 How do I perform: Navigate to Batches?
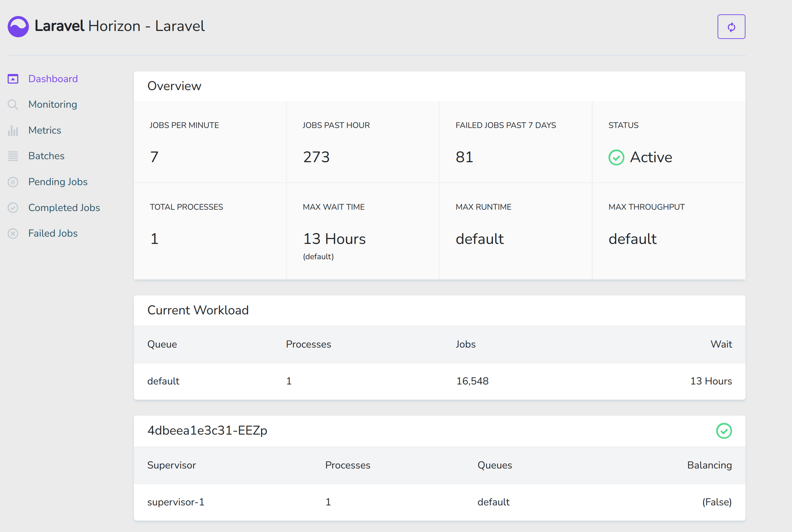tap(46, 156)
